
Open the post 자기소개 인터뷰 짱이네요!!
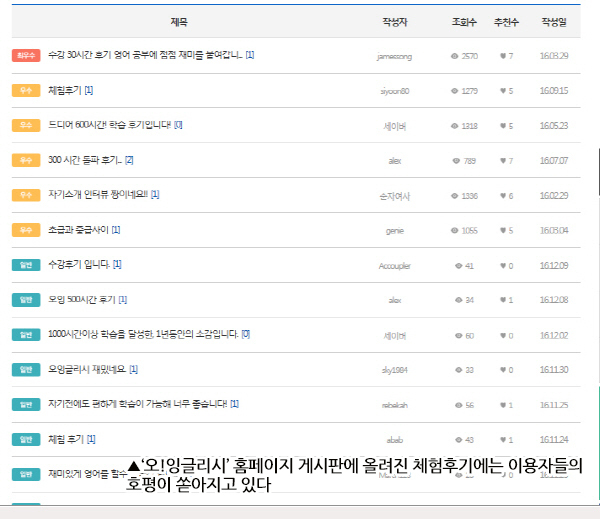coord(98,195)
